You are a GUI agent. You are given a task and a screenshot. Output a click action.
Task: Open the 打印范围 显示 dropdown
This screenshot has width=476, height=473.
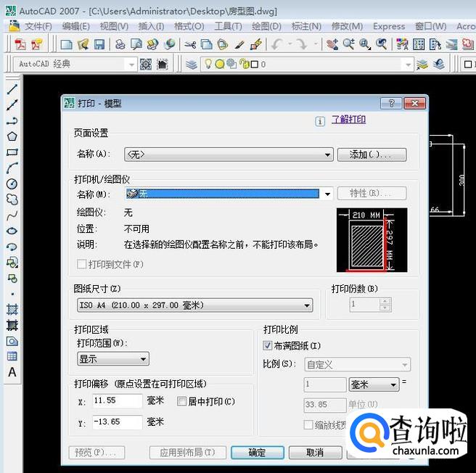[113, 359]
